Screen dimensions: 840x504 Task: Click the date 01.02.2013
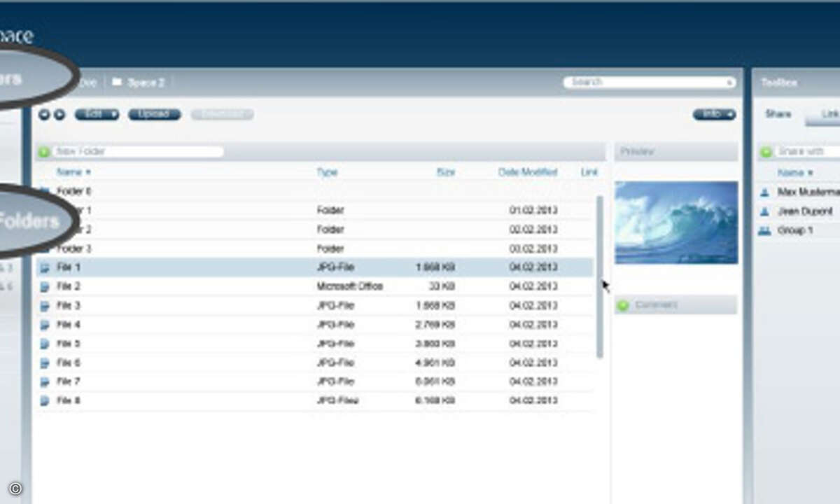tap(533, 210)
